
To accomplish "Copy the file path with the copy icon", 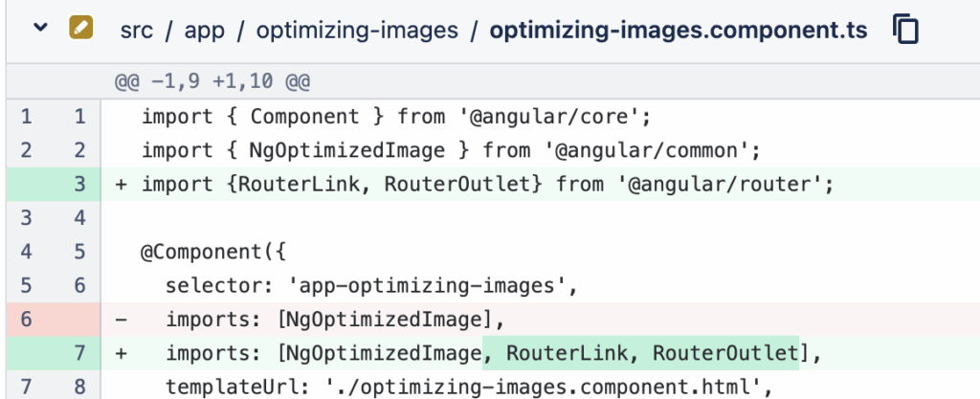I will pyautogui.click(x=905, y=30).
